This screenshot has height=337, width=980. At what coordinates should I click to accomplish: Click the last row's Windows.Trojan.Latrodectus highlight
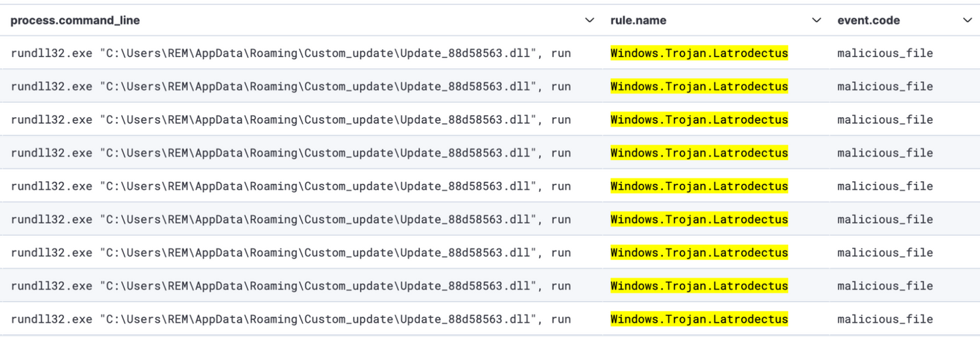pyautogui.click(x=699, y=319)
